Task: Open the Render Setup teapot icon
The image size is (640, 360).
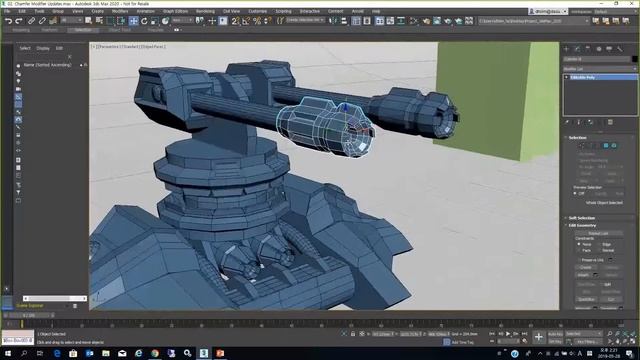Action: [427, 21]
